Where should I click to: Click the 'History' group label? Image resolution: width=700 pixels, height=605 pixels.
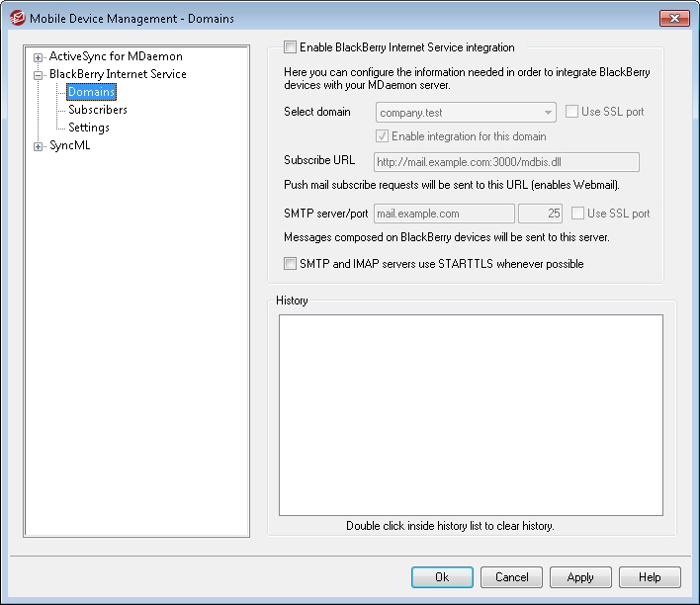292,301
